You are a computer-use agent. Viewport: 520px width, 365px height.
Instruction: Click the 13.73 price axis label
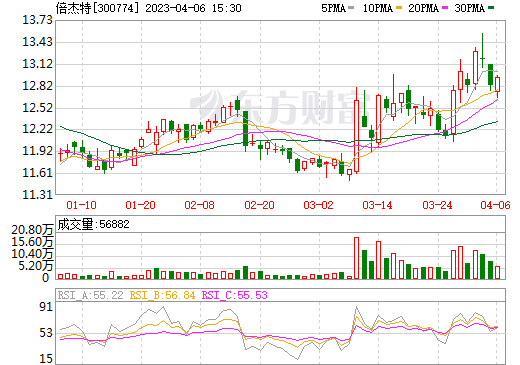(37, 20)
